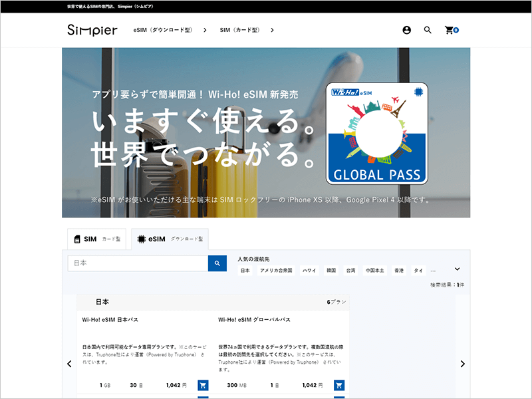Open the shopping cart icon
Image resolution: width=532 pixels, height=399 pixels.
click(452, 30)
